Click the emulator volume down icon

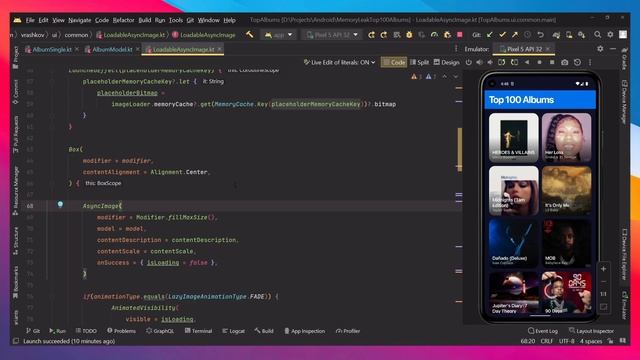click(490, 62)
